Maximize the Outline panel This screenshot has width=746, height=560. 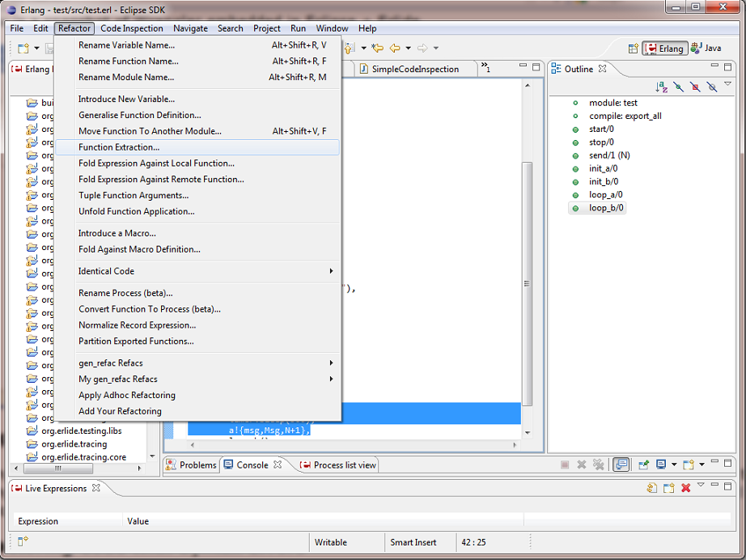click(727, 66)
